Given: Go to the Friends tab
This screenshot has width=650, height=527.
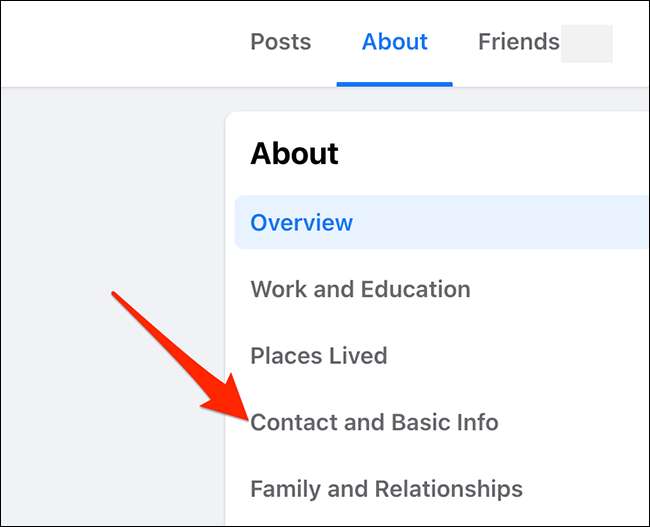Looking at the screenshot, I should [518, 42].
